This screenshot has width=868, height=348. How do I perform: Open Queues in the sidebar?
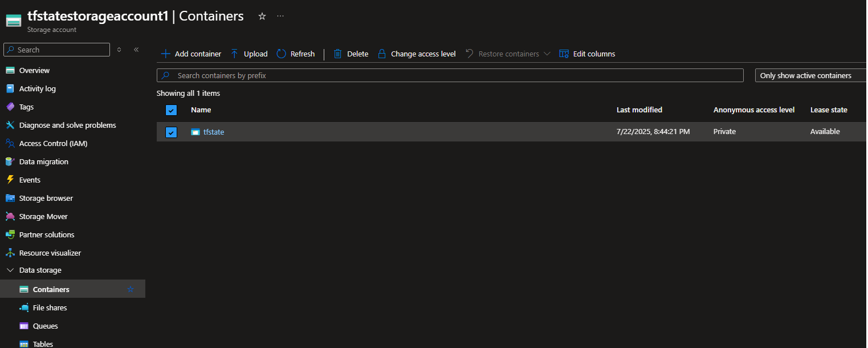tap(46, 326)
